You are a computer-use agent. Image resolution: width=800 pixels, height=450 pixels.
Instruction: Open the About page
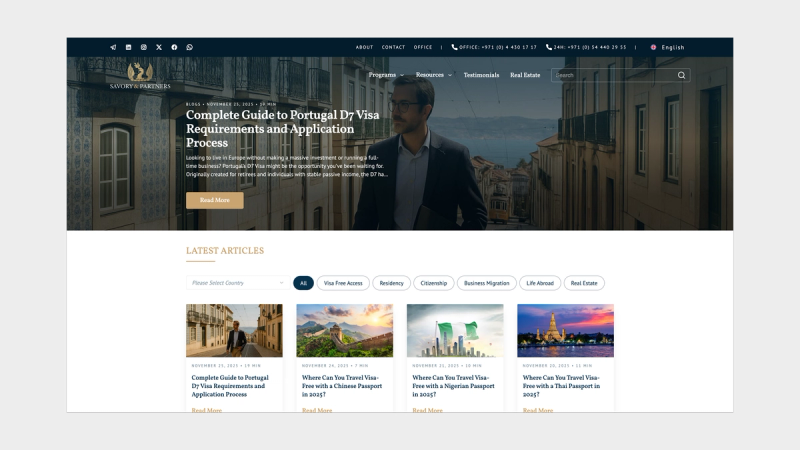364,47
